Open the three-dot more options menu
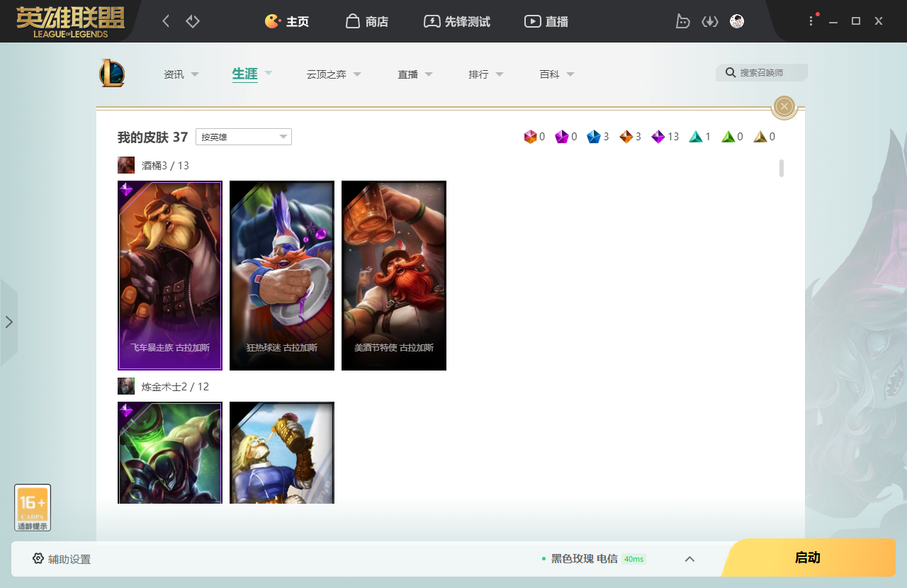Image resolution: width=907 pixels, height=588 pixels. 811,21
